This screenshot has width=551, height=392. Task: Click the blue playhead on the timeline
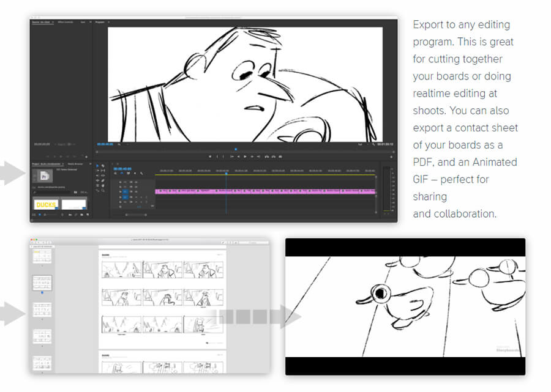pos(226,172)
